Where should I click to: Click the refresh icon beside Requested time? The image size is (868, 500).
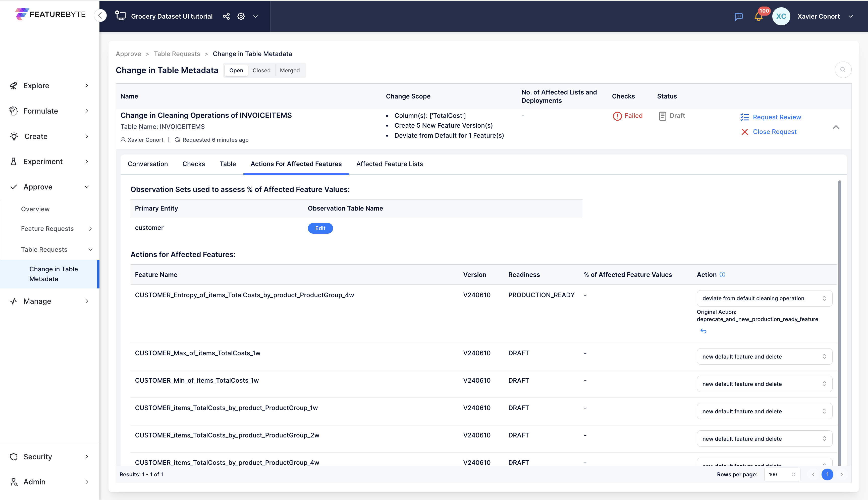coord(177,139)
